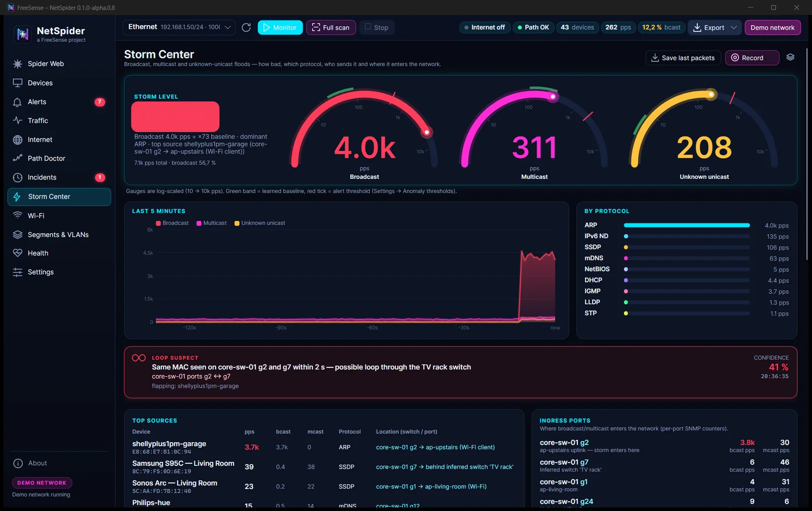Screen dimensions: 812x511
Task: Click the Incidents clock icon
Action: pyautogui.click(x=18, y=178)
